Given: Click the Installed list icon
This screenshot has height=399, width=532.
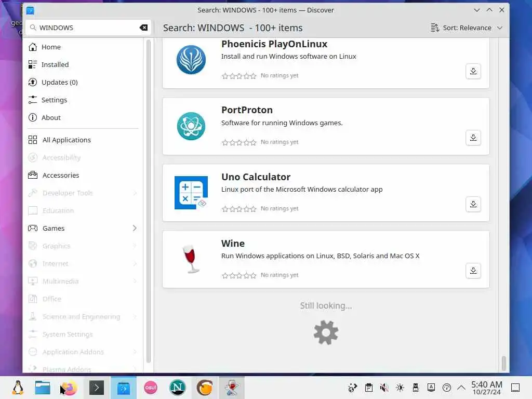Looking at the screenshot, I should point(33,64).
